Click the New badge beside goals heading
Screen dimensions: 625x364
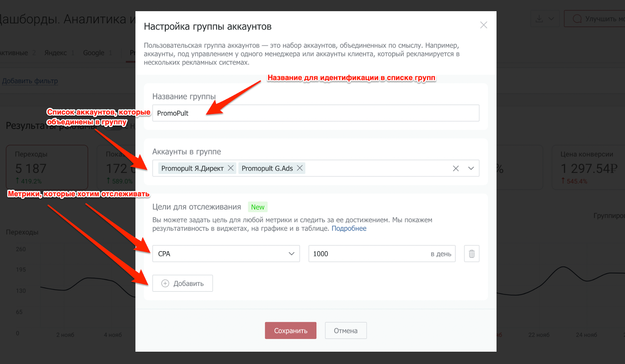pos(258,207)
